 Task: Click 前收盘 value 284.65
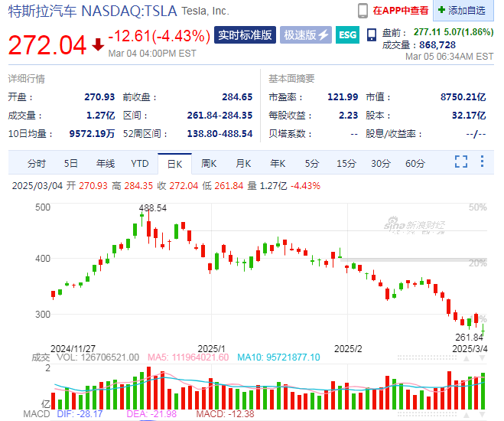coord(237,96)
